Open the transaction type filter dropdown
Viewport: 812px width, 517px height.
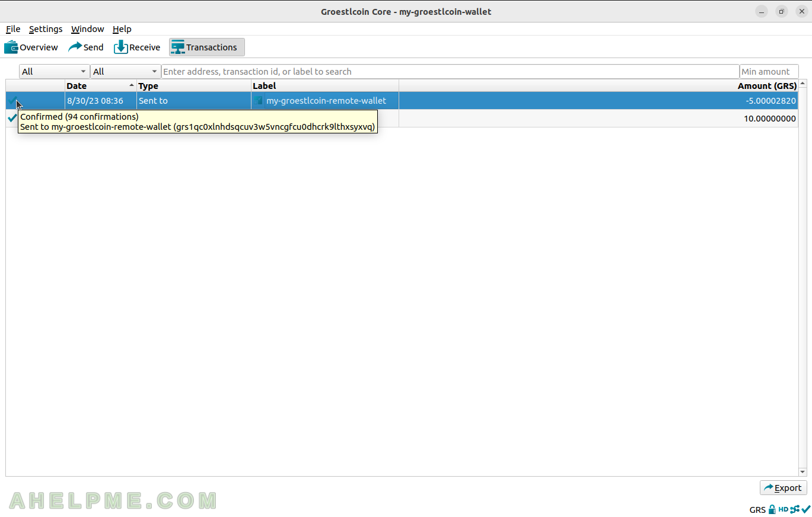(126, 72)
